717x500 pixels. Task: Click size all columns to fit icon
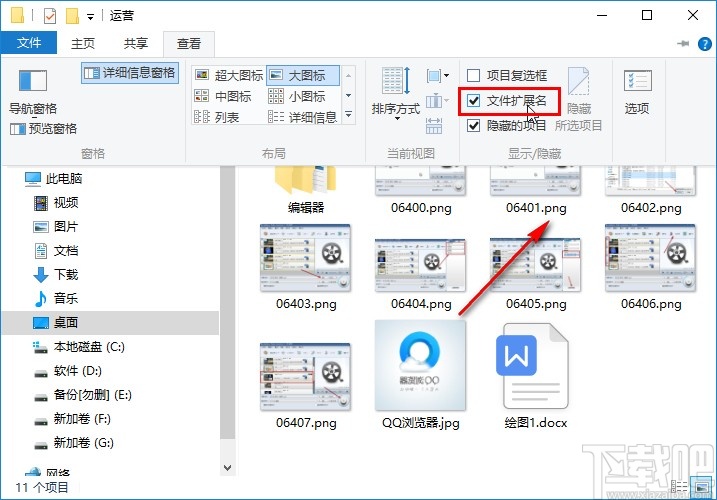434,125
